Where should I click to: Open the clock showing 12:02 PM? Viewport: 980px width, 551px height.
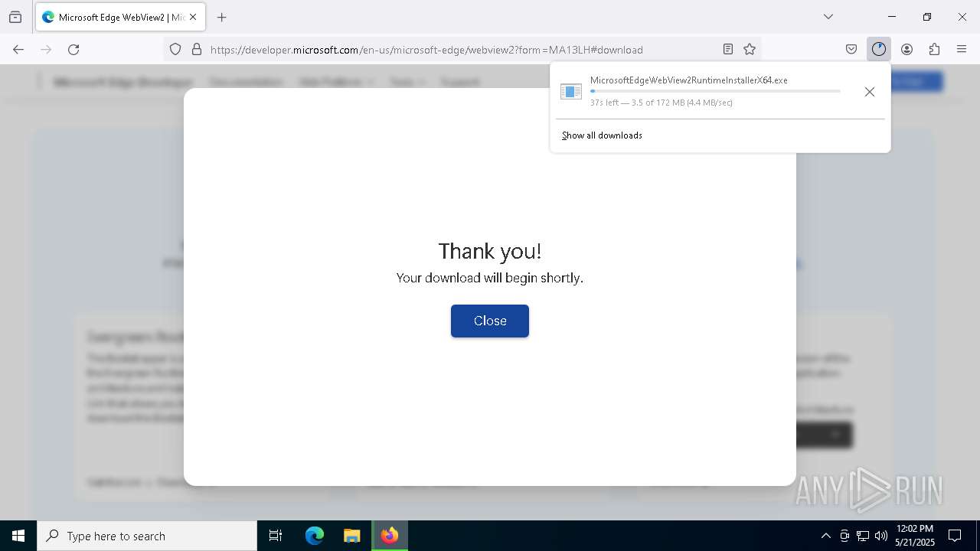click(915, 536)
